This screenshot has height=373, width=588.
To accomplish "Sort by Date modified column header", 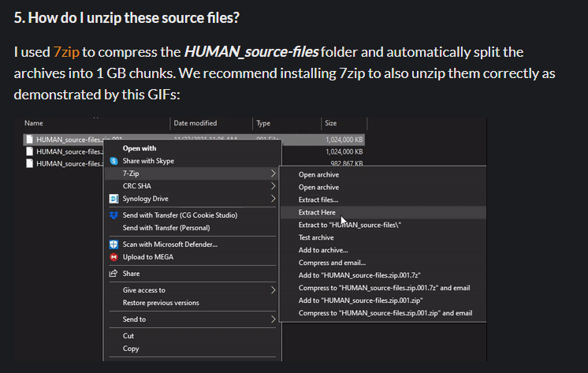I will tap(195, 123).
